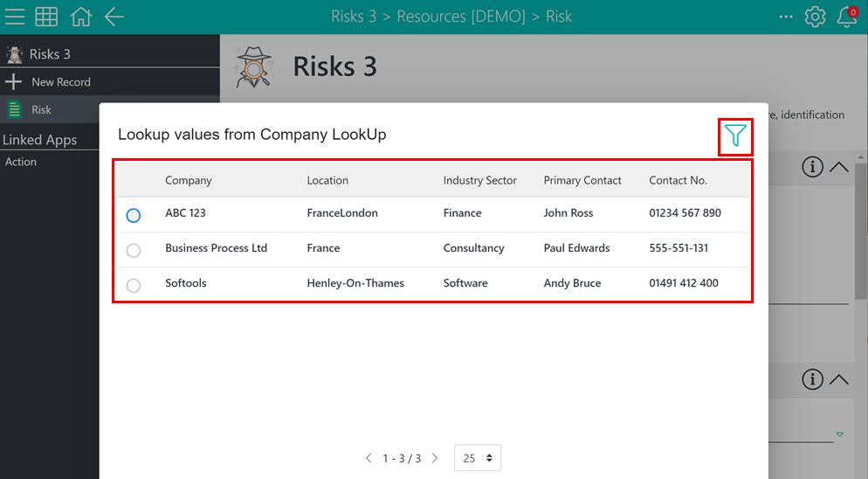Sort by the Primary Contact column header
Image resolution: width=868 pixels, height=479 pixels.
pos(582,180)
